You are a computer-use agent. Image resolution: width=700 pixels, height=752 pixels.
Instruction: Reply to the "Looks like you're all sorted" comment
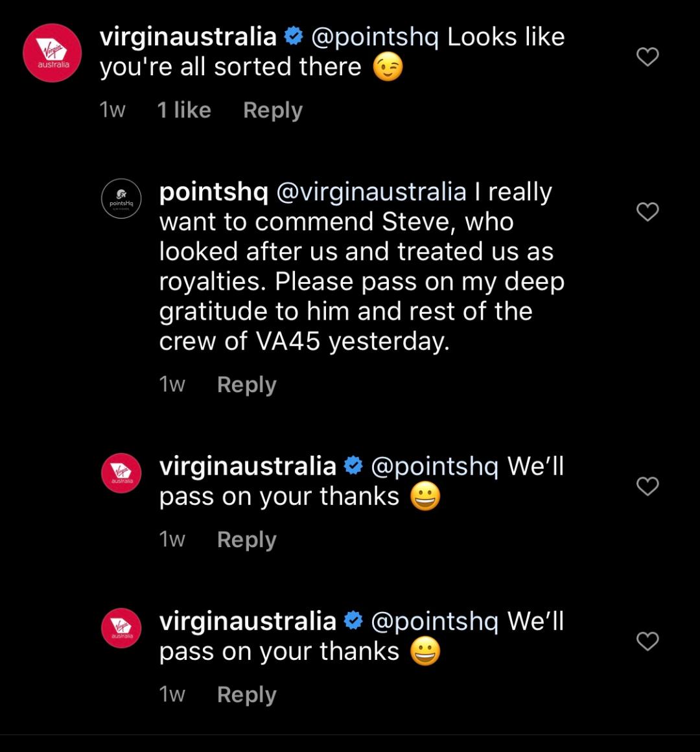272,110
